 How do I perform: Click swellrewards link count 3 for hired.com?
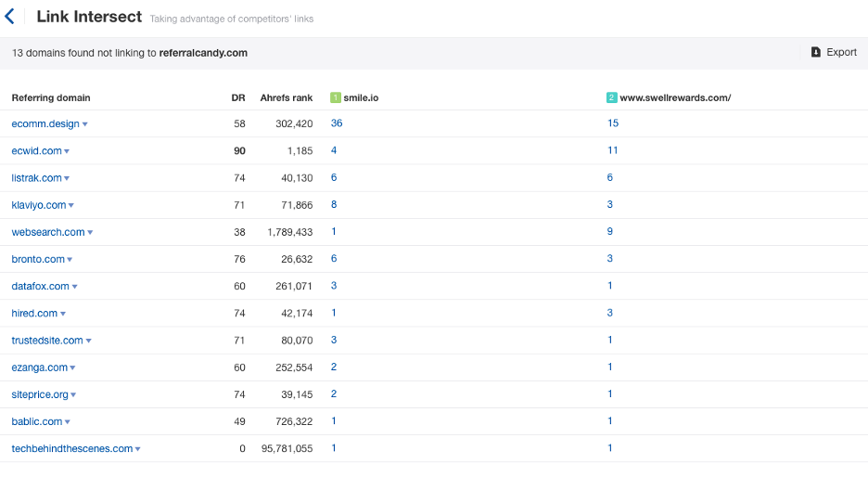pyautogui.click(x=610, y=313)
